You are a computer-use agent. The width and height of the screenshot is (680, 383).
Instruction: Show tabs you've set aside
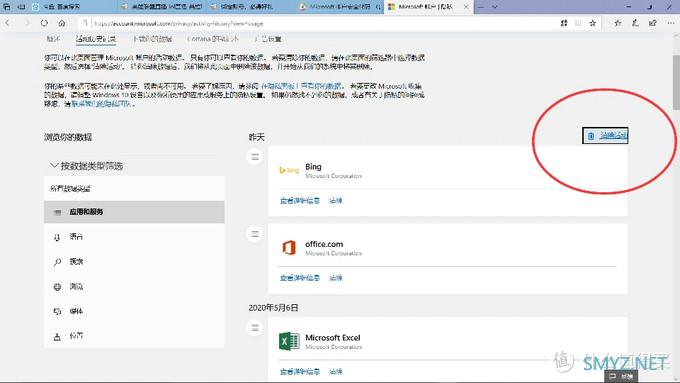click(x=7, y=7)
